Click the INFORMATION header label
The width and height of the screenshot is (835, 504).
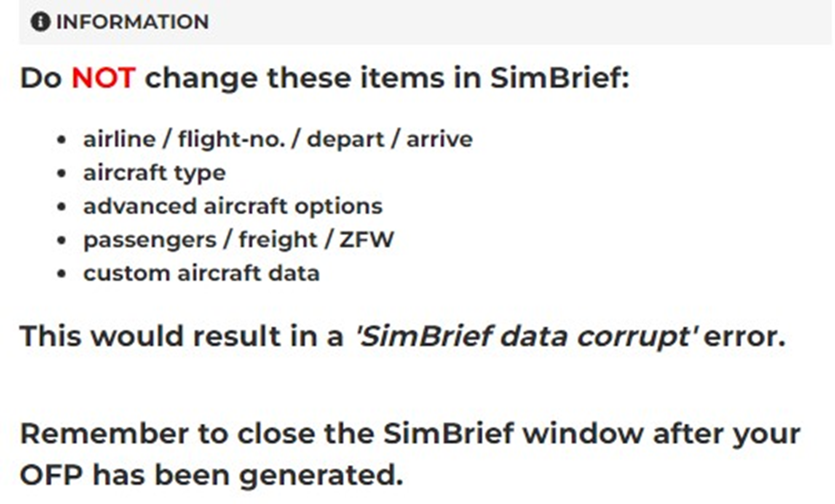pos(132,22)
